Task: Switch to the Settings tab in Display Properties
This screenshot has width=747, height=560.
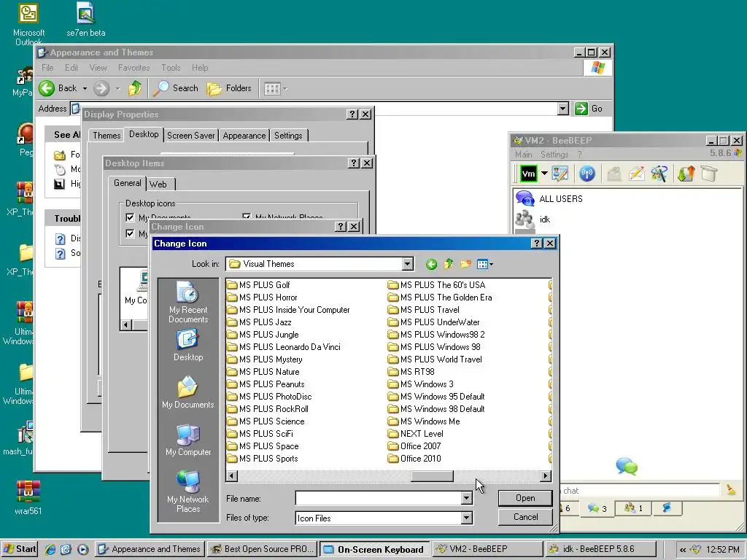Action: point(288,135)
